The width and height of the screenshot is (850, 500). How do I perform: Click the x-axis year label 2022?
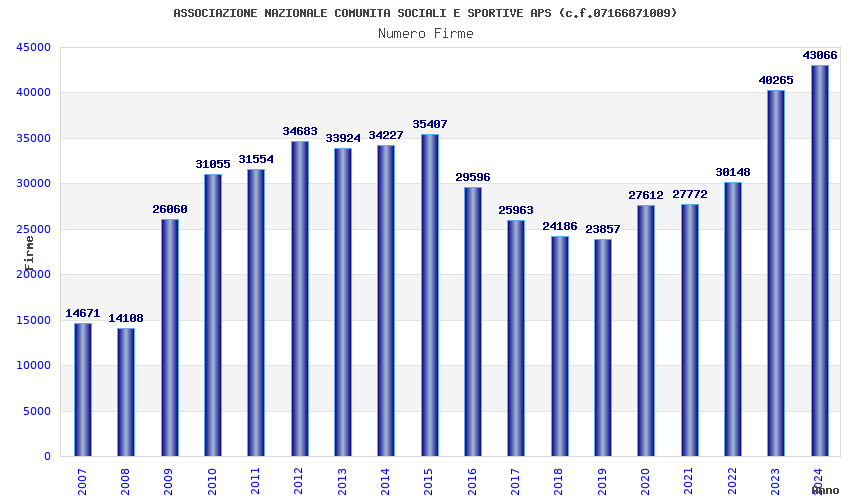coord(732,482)
